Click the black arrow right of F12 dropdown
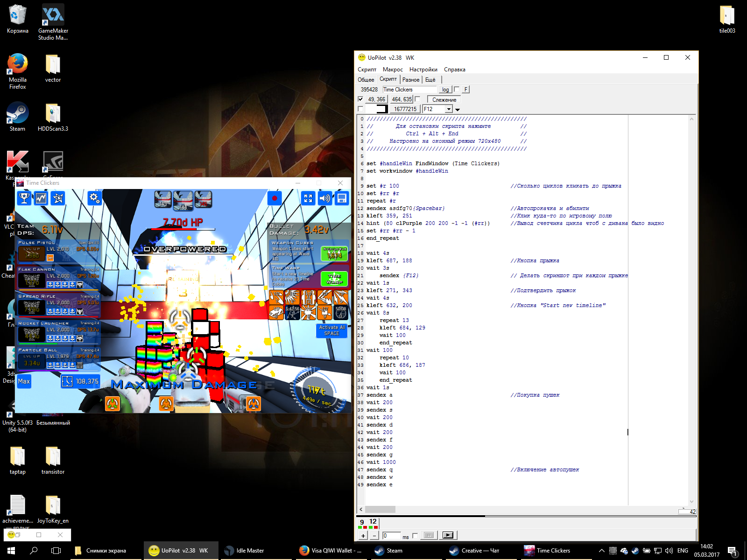 tap(458, 110)
